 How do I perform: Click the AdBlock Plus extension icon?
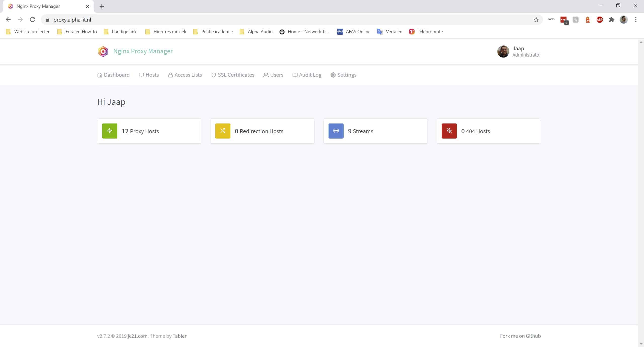click(599, 20)
